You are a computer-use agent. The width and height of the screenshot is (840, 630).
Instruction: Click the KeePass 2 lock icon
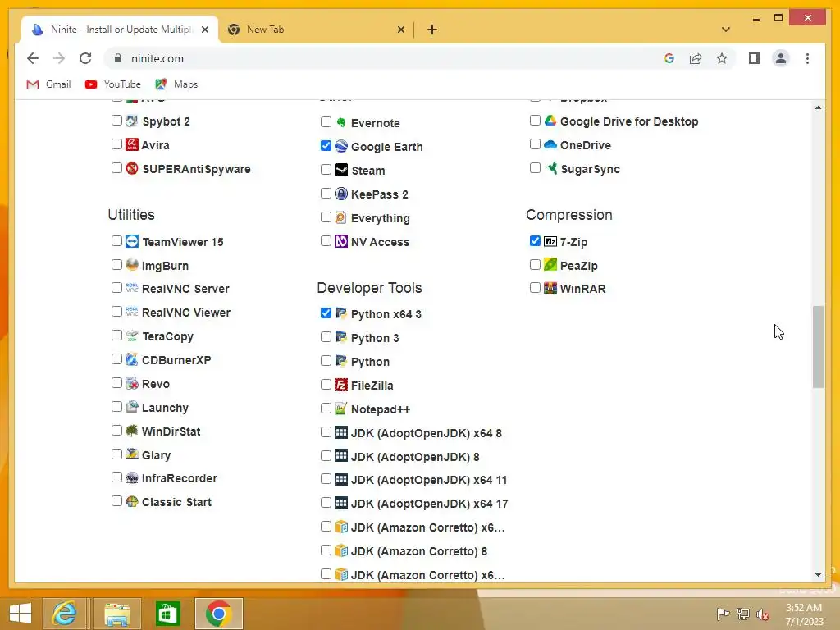(x=341, y=194)
